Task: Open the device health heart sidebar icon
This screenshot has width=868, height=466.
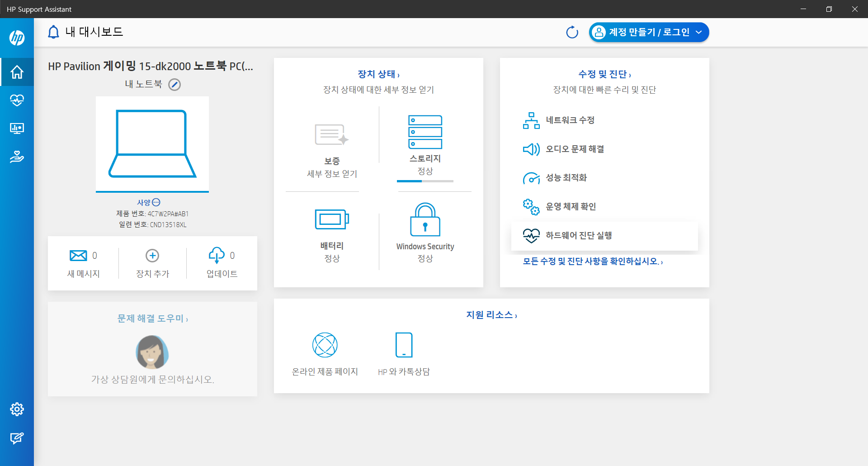Action: (17, 100)
